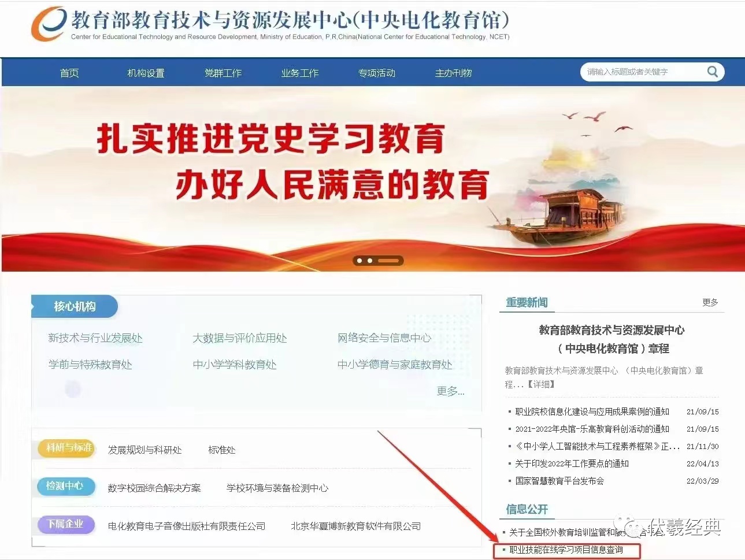Click the search magnifier icon

point(713,72)
